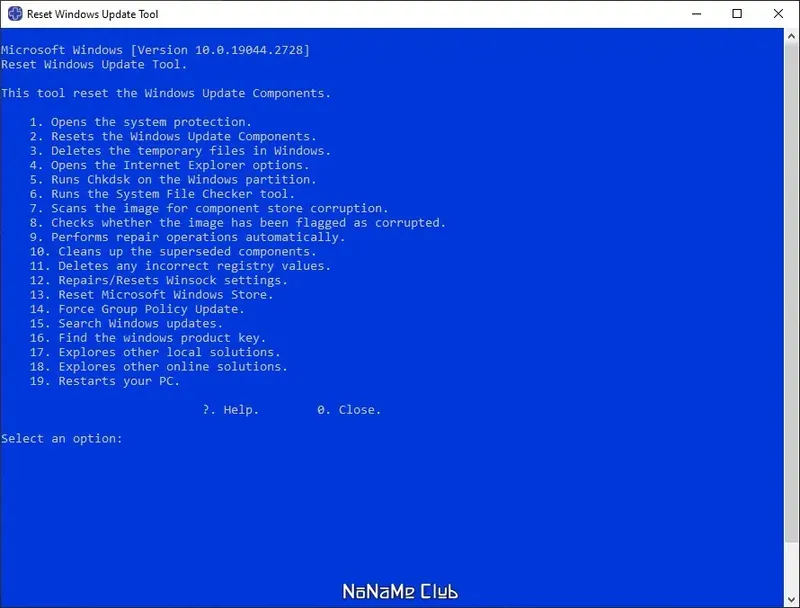Click the scrollbar down arrow
The height and width of the screenshot is (608, 800).
pyautogui.click(x=791, y=600)
